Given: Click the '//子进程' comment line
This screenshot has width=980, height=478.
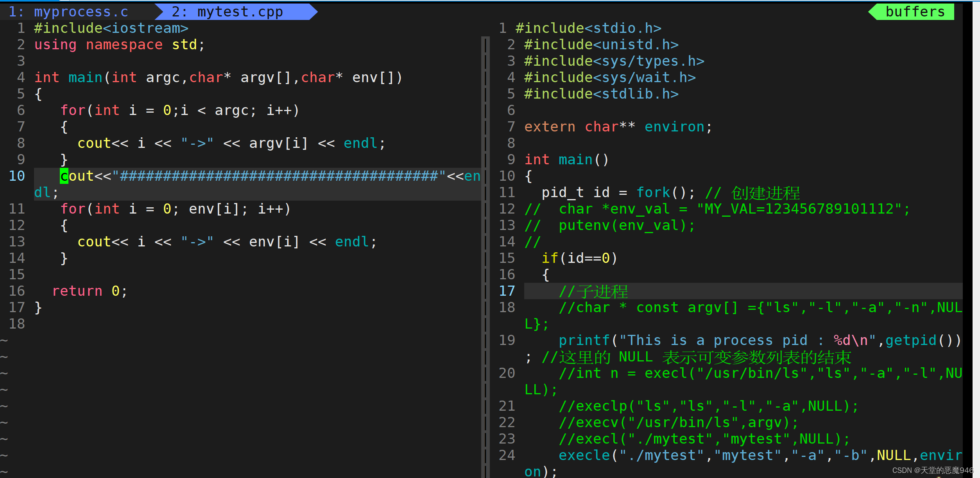Looking at the screenshot, I should click(593, 291).
